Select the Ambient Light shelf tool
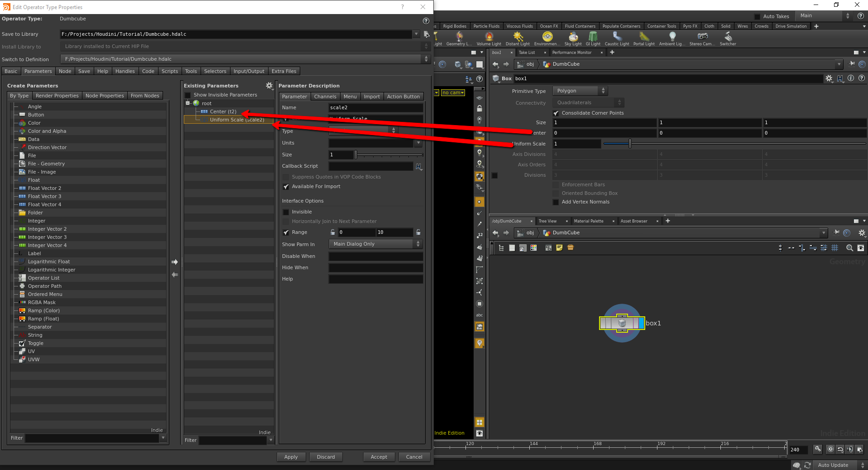868x470 pixels. pos(672,39)
